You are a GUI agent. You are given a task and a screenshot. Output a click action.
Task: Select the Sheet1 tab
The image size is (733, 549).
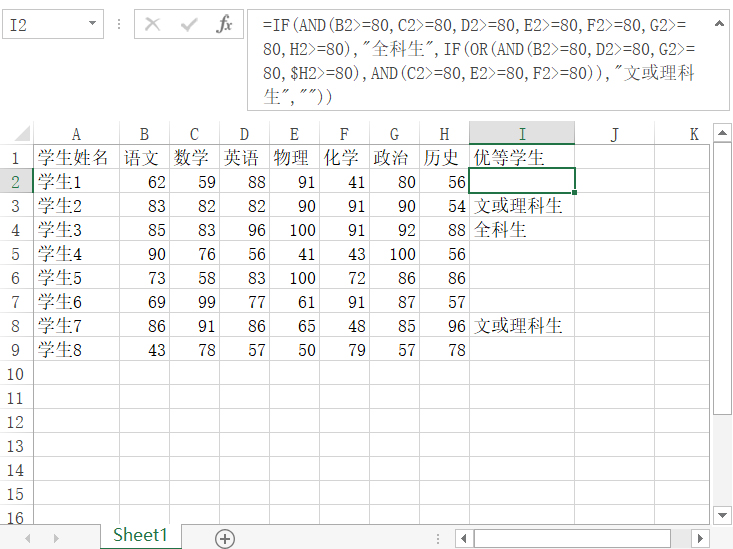pos(140,535)
